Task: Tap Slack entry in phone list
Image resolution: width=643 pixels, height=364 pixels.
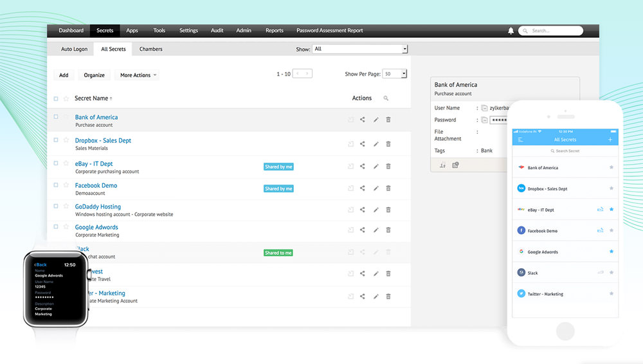Action: (565, 273)
